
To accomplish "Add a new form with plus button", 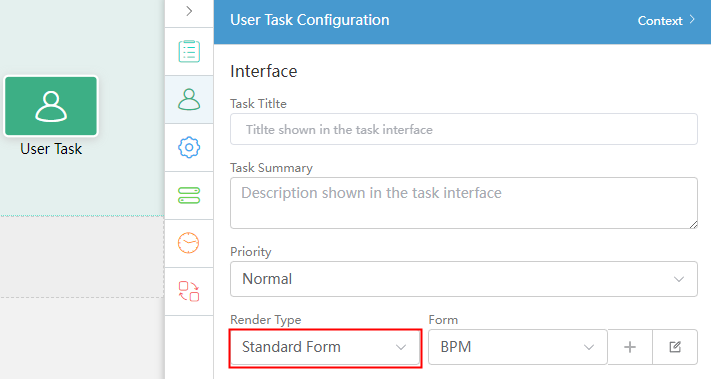I will [x=630, y=347].
